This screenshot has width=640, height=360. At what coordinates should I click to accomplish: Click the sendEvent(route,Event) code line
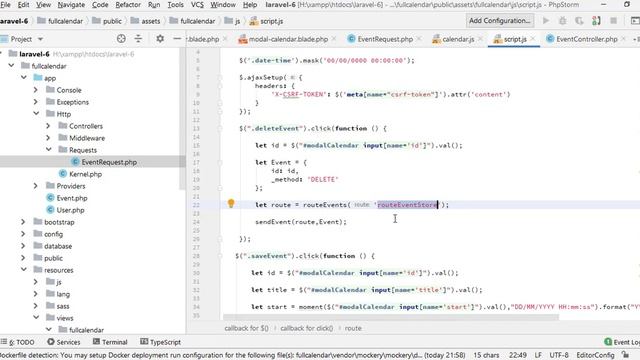pyautogui.click(x=301, y=222)
